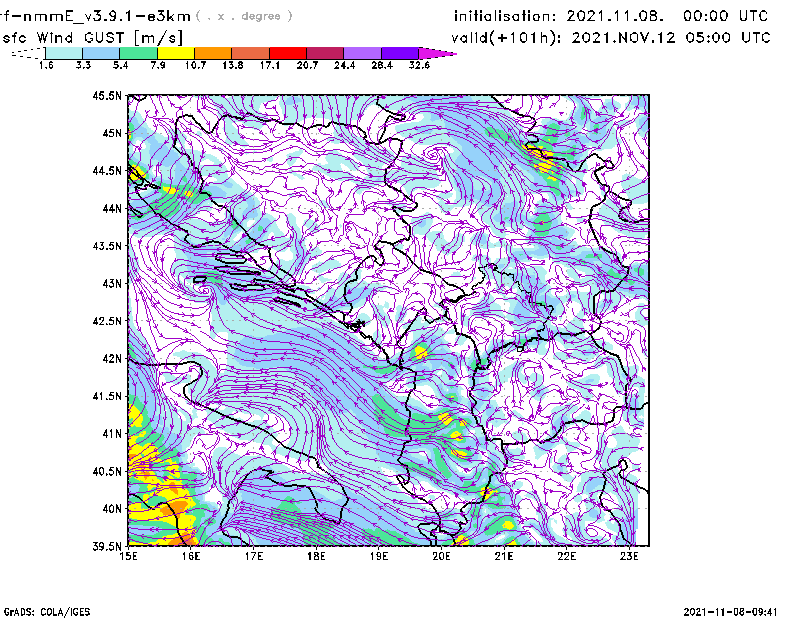Viewport: 800px width, 618px height.
Task: Click the "45N" latitude label
Action: (x=112, y=133)
